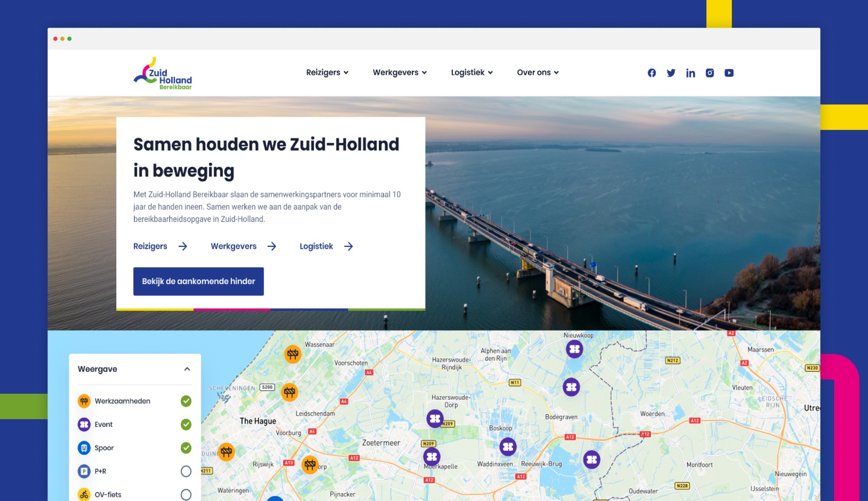Screen dimensions: 868x501
Task: Click event marker next to N209 sign above Zoetermeer
Action: [x=435, y=419]
